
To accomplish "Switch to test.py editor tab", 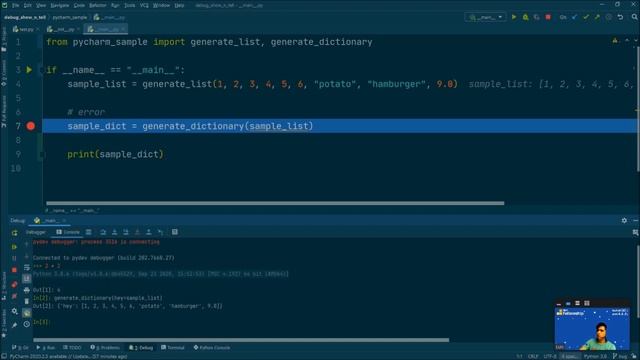I will [25, 29].
